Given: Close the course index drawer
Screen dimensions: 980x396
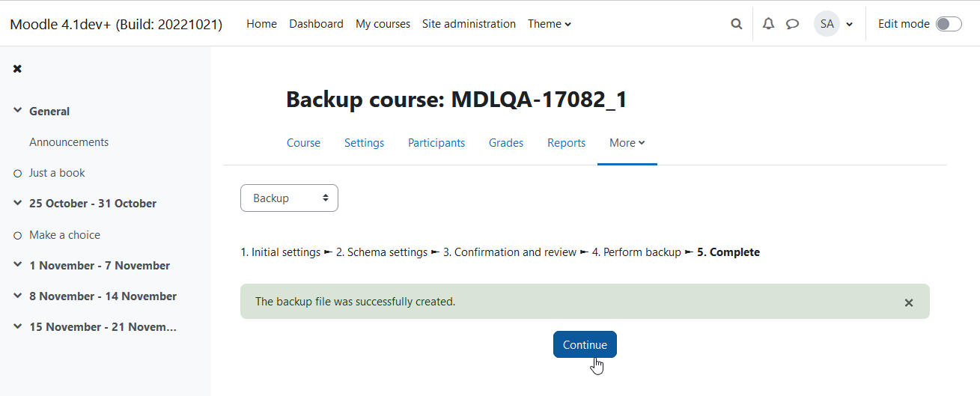Looking at the screenshot, I should point(17,68).
